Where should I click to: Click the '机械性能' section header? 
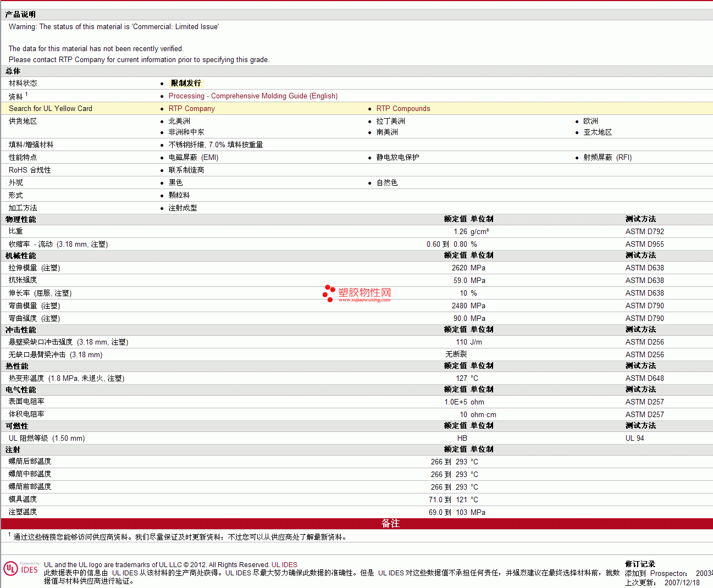point(20,256)
